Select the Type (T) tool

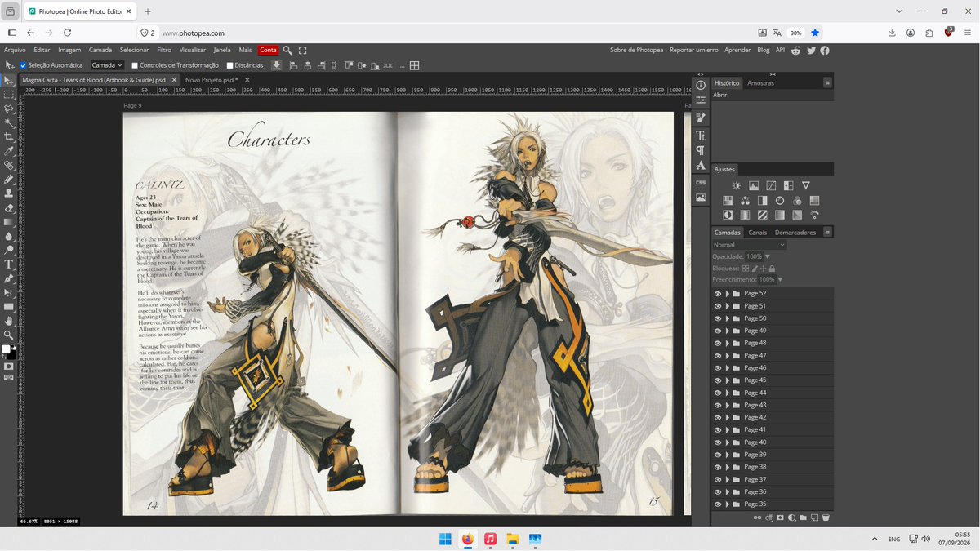pyautogui.click(x=9, y=264)
